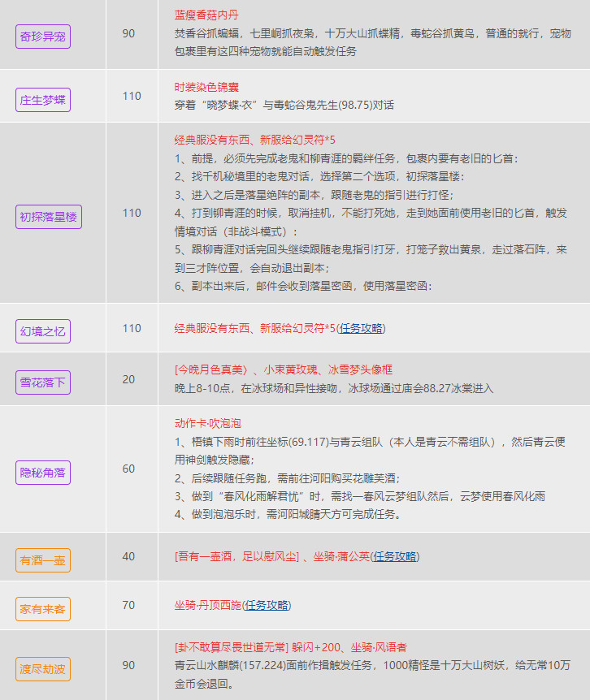Open the 幻境之忆 quest tag

43,331
